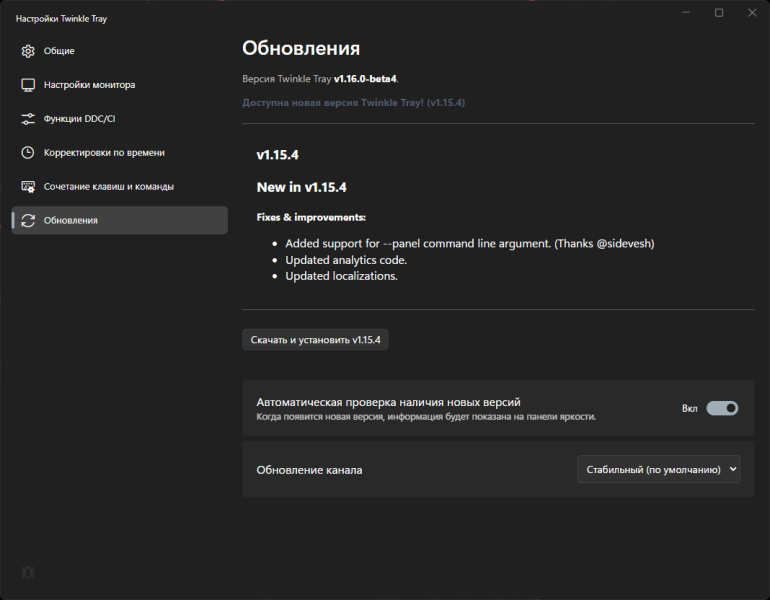This screenshot has height=600, width=770.
Task: Click the v1.15.4 release heading
Action: point(277,155)
